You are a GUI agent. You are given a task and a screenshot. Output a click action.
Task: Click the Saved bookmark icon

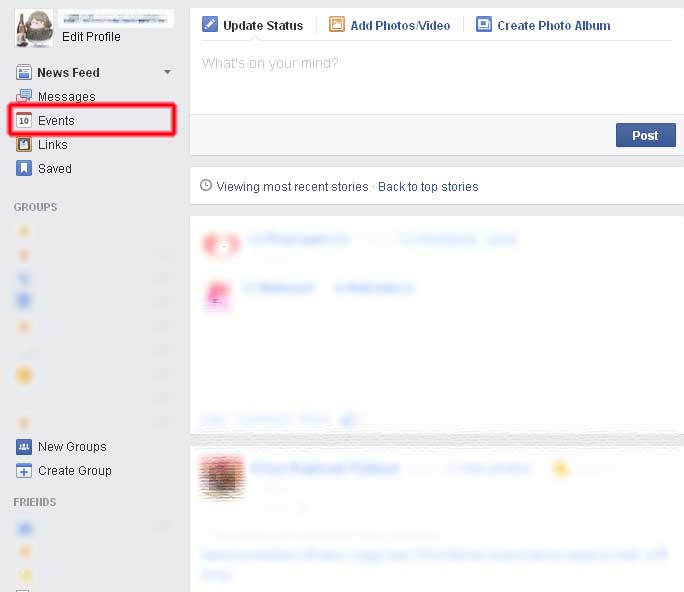click(x=24, y=168)
